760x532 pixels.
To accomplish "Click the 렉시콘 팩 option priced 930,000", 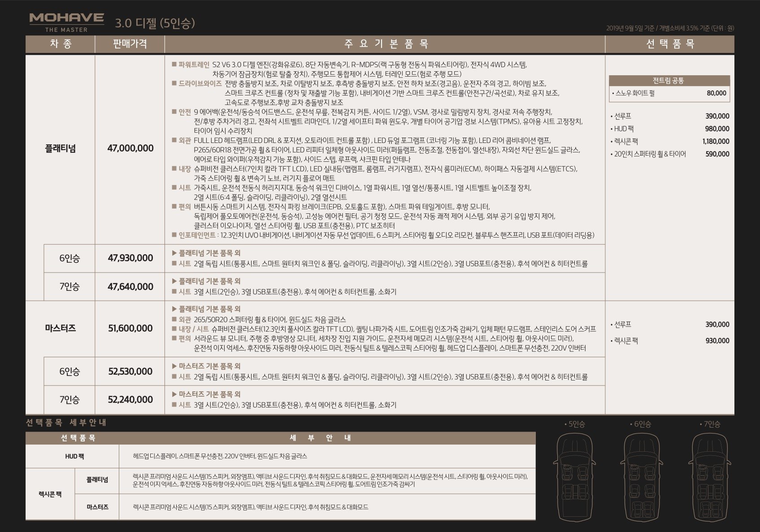I will [626, 341].
